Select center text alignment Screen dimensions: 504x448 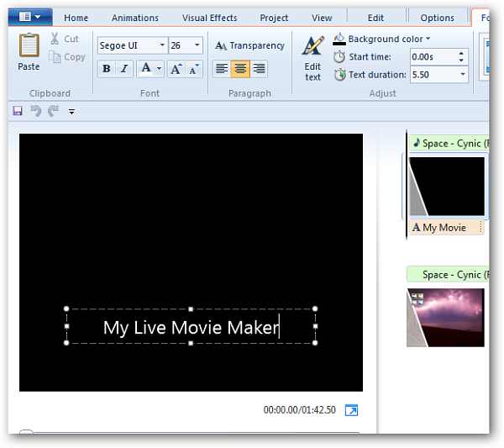tap(240, 69)
